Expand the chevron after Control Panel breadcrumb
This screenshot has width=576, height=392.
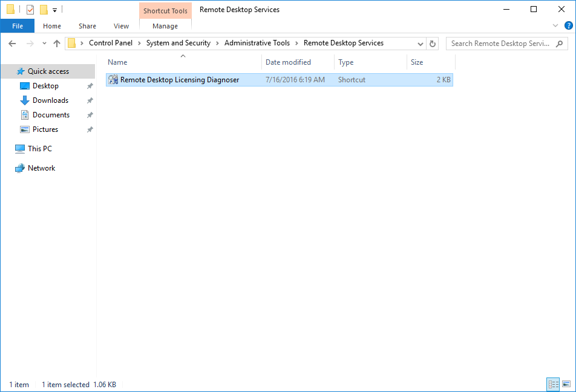(x=139, y=44)
